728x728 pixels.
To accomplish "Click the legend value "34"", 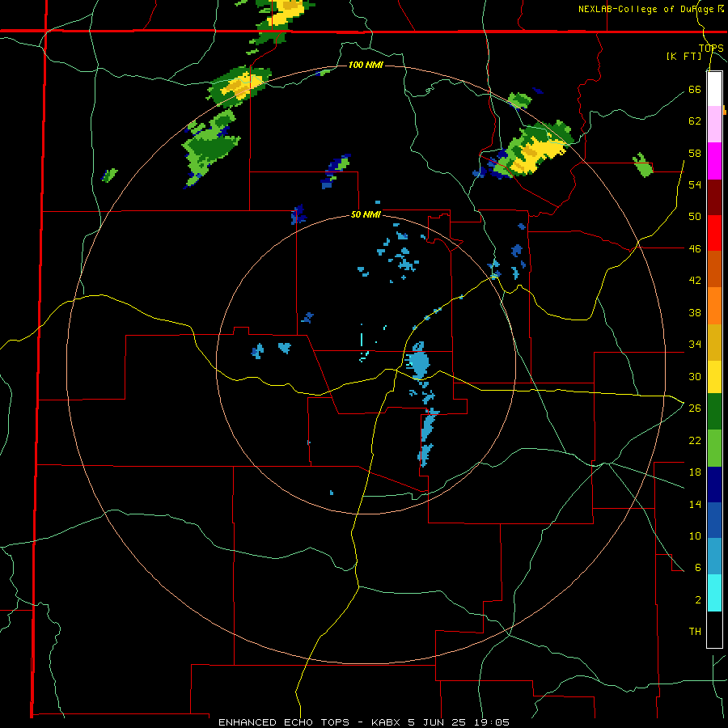I will (x=695, y=344).
